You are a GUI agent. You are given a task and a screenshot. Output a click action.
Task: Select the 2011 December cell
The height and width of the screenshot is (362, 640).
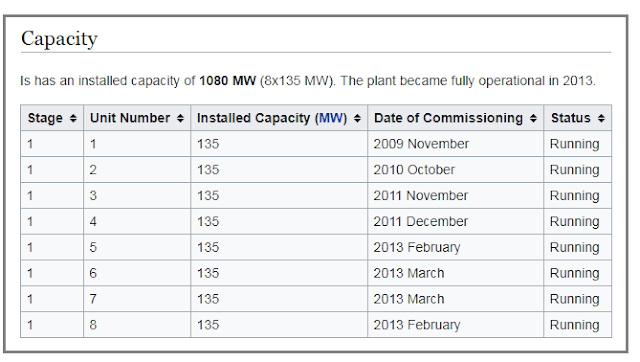pyautogui.click(x=456, y=221)
